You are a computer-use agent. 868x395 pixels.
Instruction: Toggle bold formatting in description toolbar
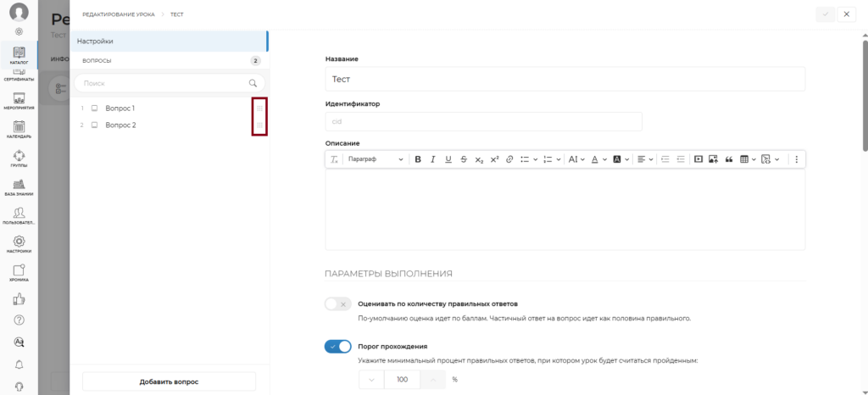[418, 159]
